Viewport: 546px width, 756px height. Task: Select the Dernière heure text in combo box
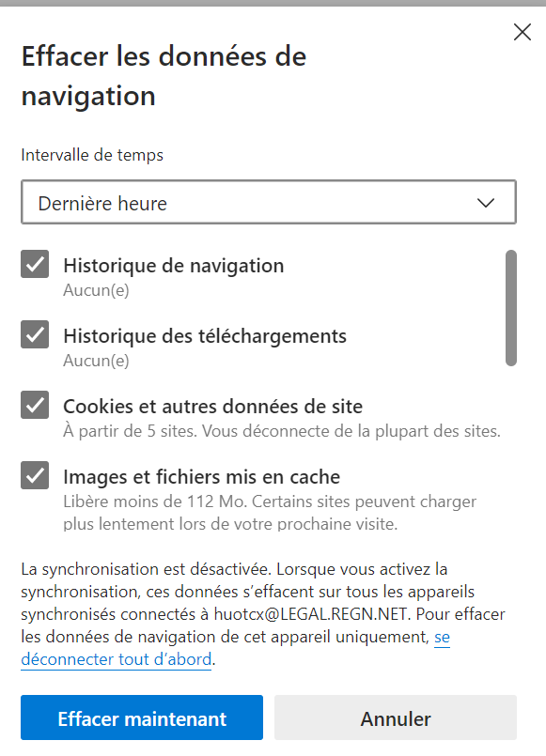click(102, 204)
